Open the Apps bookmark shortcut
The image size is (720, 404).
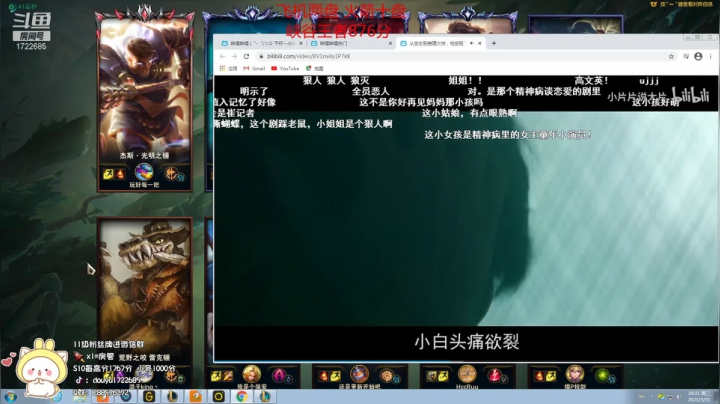coord(228,68)
